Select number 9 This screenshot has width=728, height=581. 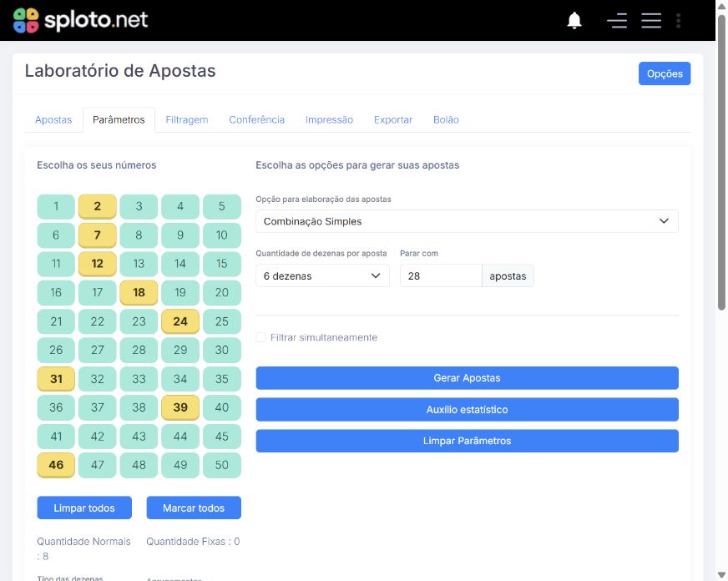tap(180, 235)
